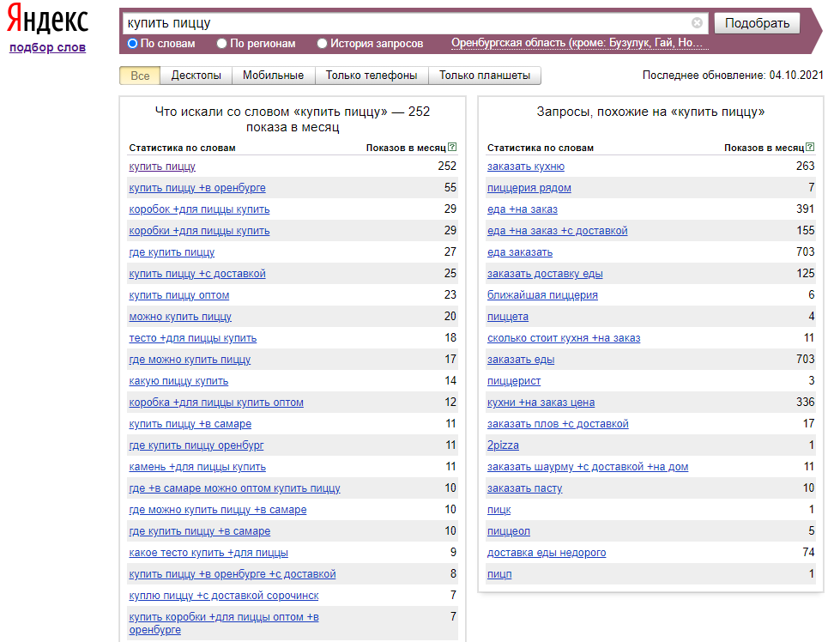
Task: Open the 'Только телефоны' tab
Action: tap(372, 76)
